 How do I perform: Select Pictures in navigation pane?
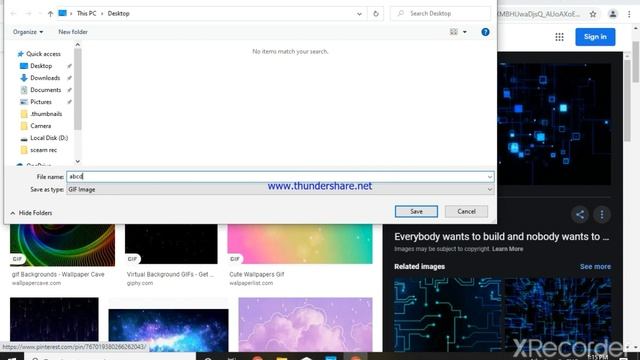41,102
